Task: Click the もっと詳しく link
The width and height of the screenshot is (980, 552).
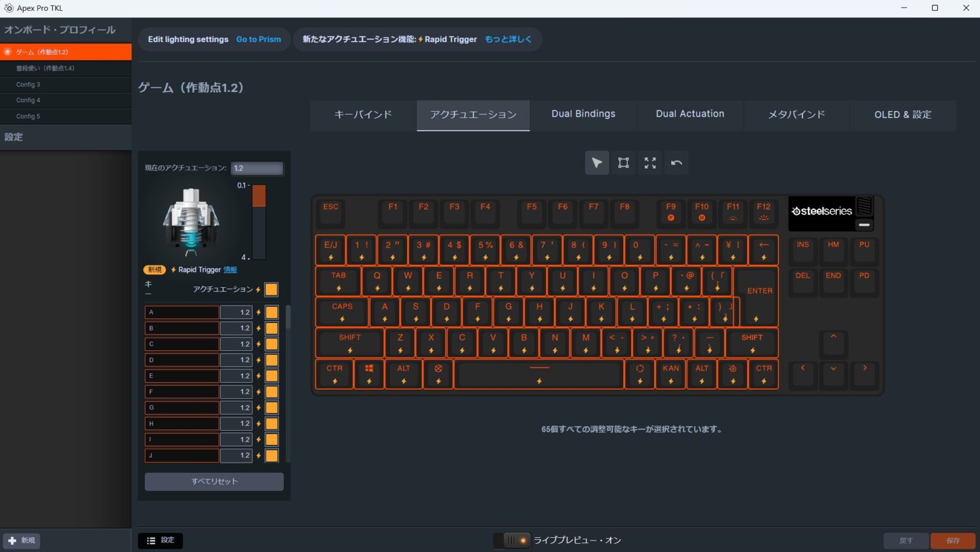Action: tap(508, 39)
